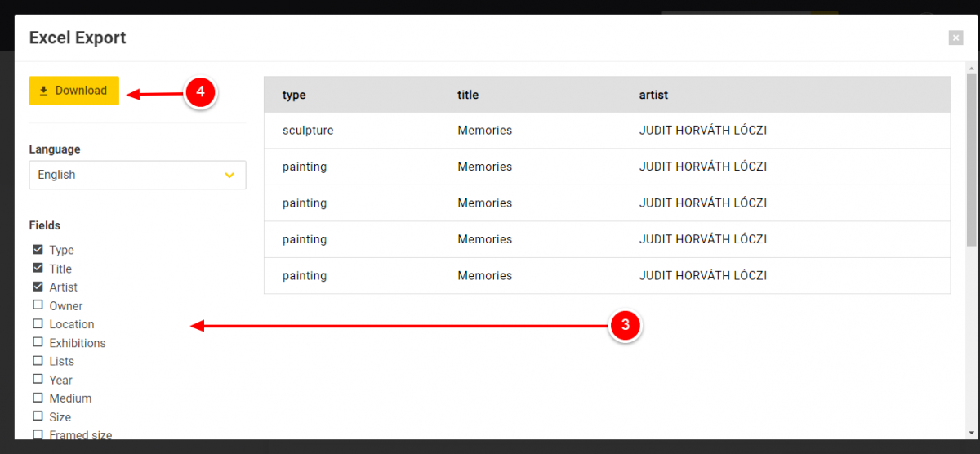The image size is (980, 454).
Task: Click the sculpture Memories table row
Action: click(x=607, y=131)
